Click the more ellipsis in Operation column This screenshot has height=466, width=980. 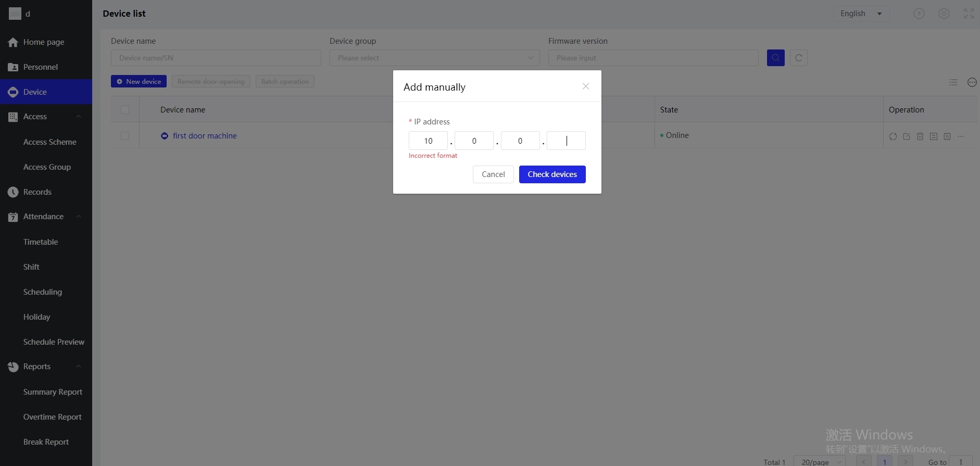961,136
